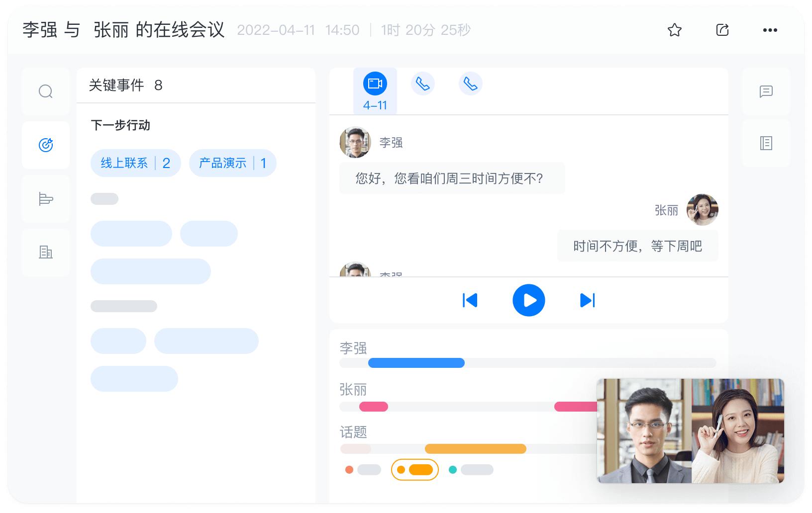The height and width of the screenshot is (513, 812).
Task: Click 张丽's first pink speaking segment
Action: (374, 407)
